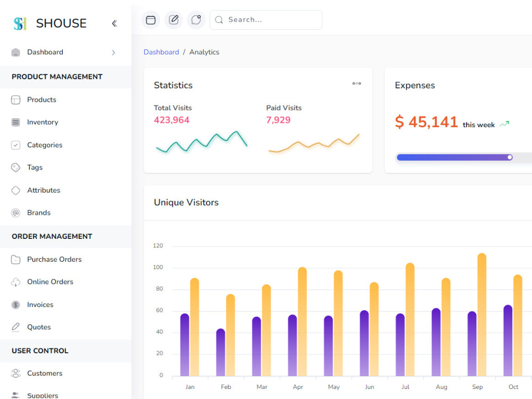The width and height of the screenshot is (532, 399).
Task: Click the "this week" expenses label
Action: coord(479,125)
